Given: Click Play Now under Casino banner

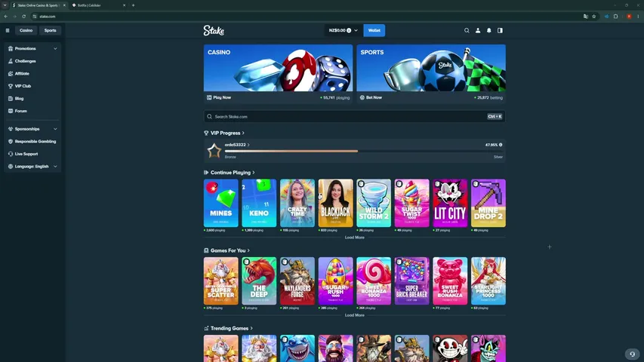Looking at the screenshot, I should pyautogui.click(x=219, y=98).
